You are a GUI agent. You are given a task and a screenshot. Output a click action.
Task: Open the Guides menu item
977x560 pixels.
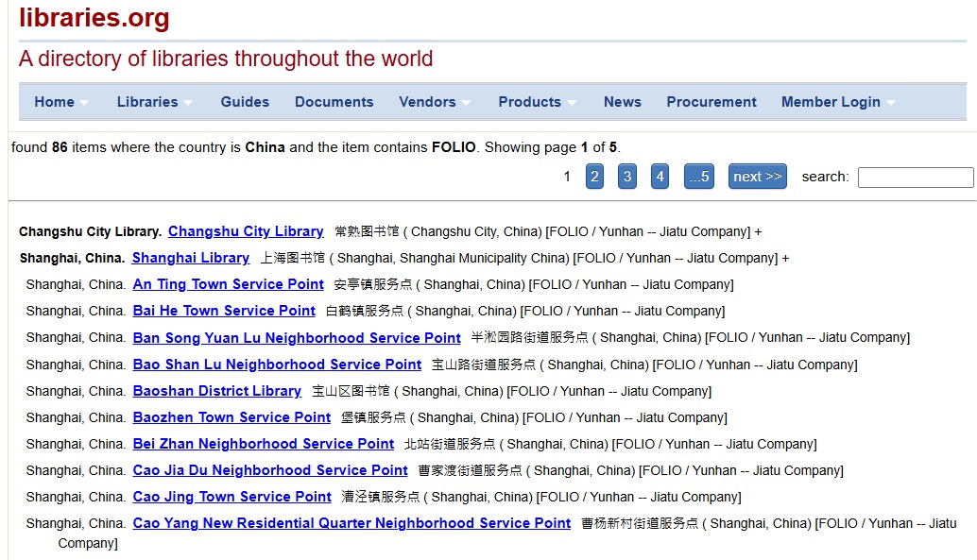tap(245, 102)
